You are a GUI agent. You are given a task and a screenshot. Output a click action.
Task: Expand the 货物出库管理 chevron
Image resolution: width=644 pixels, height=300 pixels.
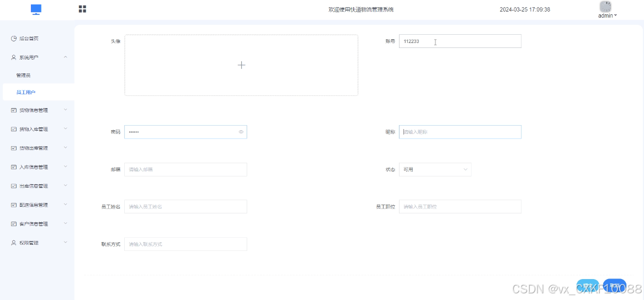(x=66, y=147)
